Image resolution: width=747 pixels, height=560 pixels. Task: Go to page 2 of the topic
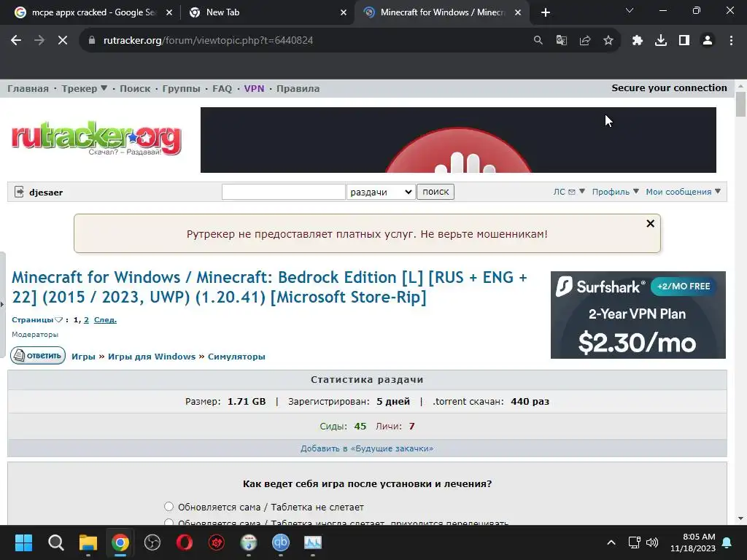point(86,320)
